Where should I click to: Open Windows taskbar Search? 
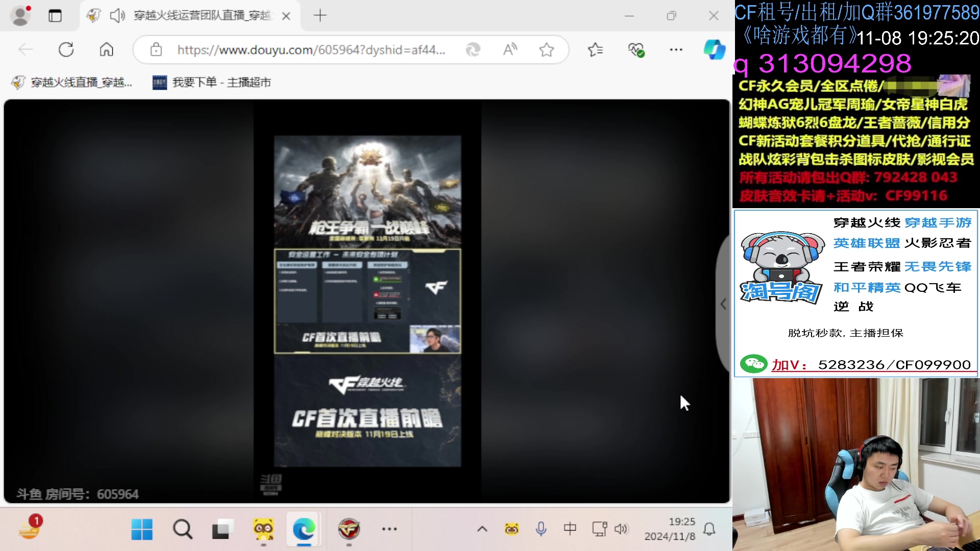(182, 529)
